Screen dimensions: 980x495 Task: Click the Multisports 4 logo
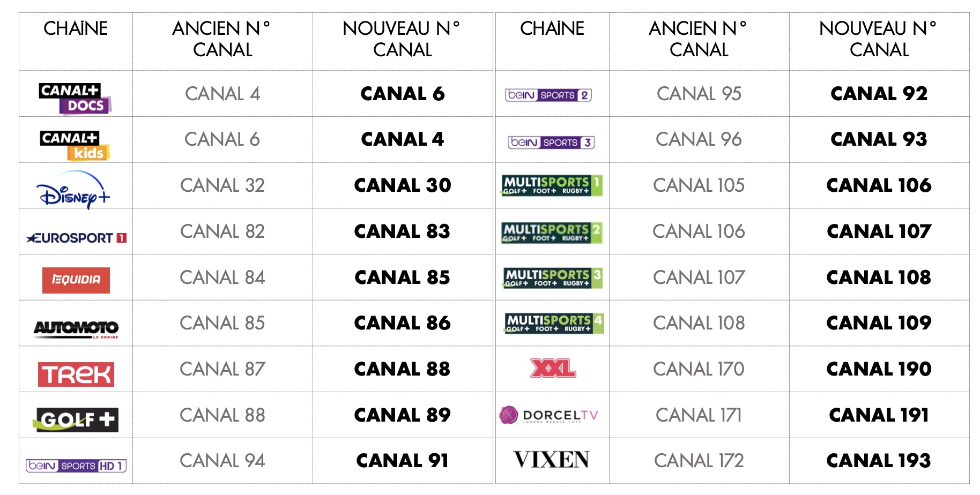point(554,323)
